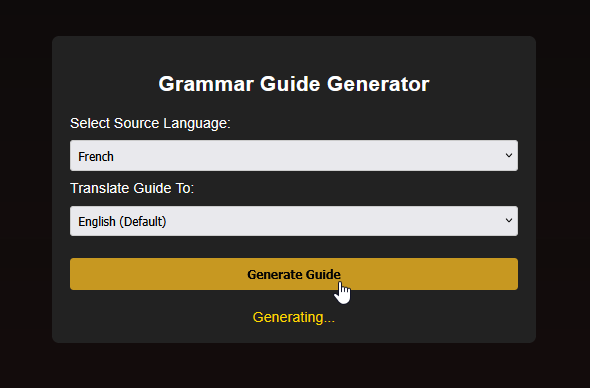
Task: Click the Grammar Guide Generator heading
Action: [x=293, y=84]
